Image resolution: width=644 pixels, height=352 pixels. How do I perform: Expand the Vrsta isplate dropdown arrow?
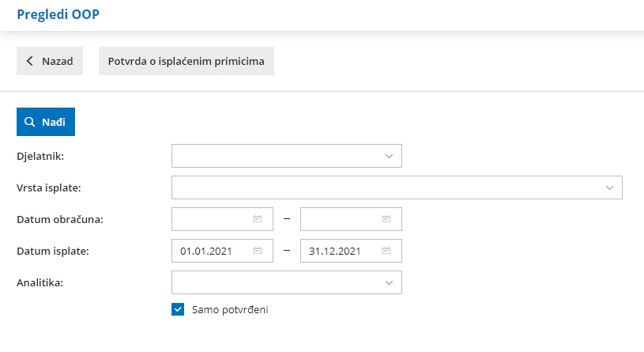pos(609,187)
